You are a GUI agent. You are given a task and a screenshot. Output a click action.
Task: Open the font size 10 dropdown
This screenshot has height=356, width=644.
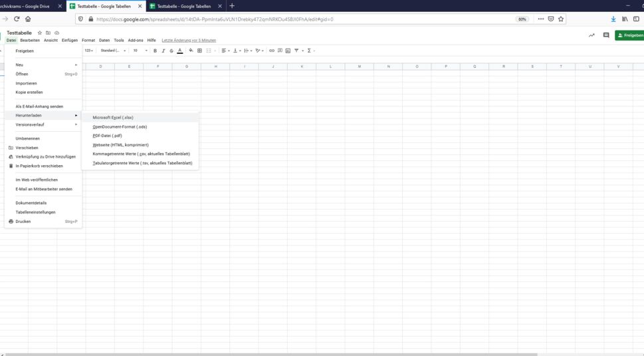pos(140,51)
